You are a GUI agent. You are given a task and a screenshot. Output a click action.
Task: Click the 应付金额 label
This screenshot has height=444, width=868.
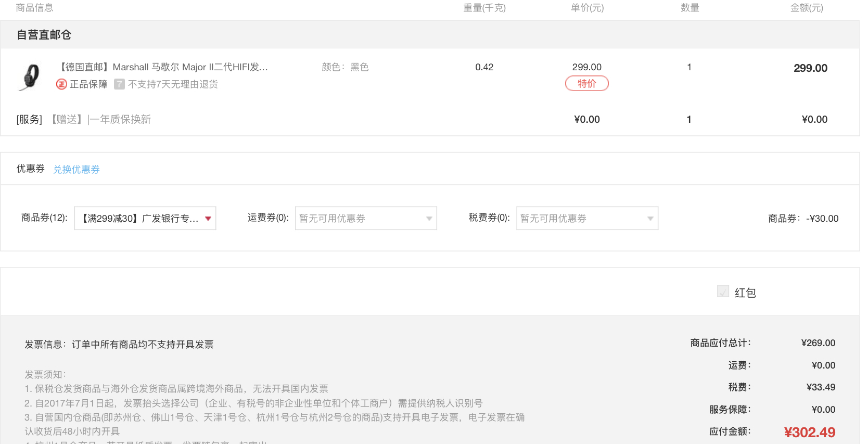pos(730,432)
